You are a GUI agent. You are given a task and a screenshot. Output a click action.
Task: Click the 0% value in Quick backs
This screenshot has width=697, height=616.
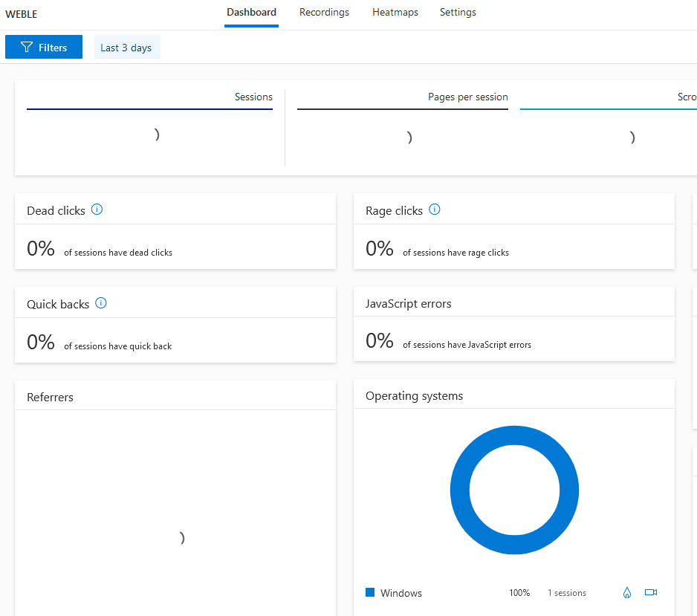(40, 343)
